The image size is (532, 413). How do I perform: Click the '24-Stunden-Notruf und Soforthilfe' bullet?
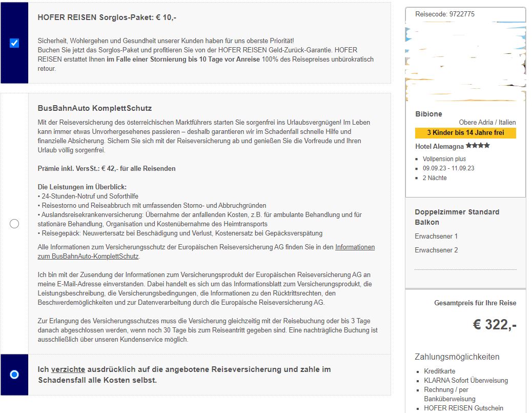(88, 196)
